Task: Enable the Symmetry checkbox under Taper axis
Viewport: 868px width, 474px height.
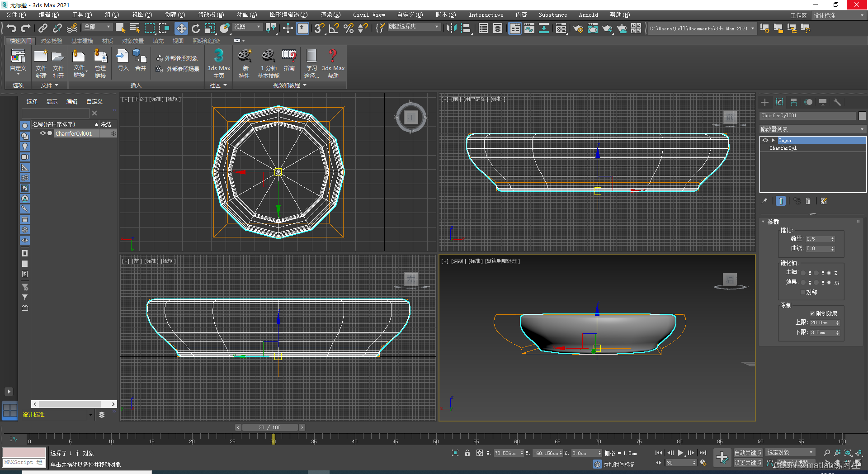Action: click(x=803, y=293)
